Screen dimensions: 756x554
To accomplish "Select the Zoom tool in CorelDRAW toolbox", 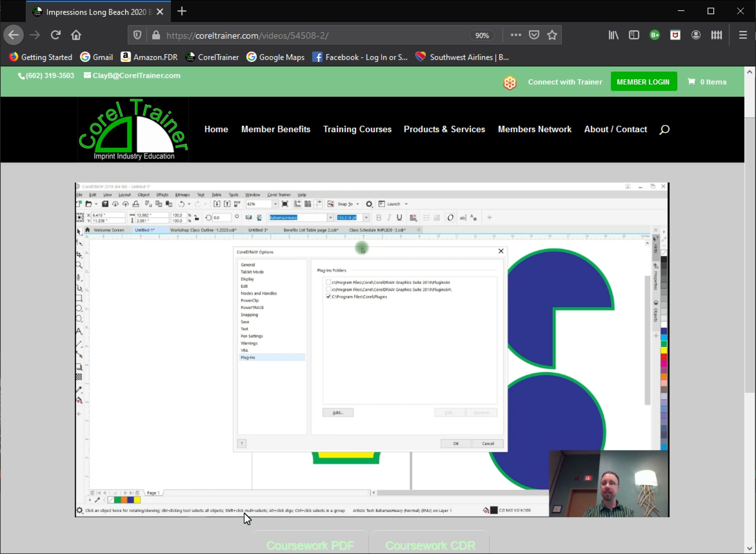I will [79, 265].
